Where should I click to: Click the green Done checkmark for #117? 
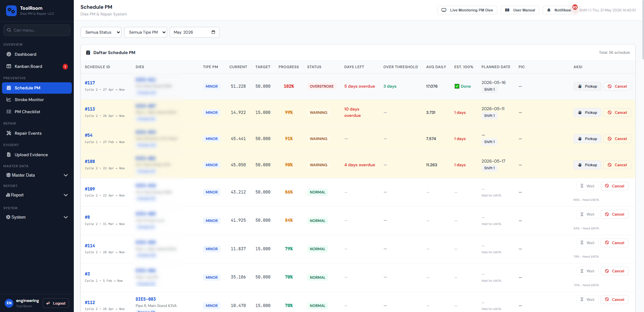pyautogui.click(x=457, y=86)
